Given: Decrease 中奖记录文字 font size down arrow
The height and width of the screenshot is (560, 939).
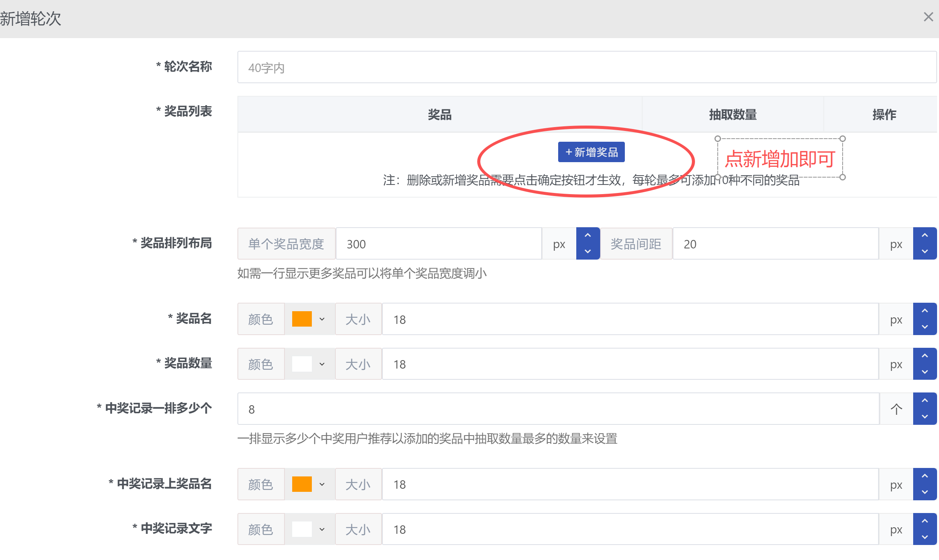Looking at the screenshot, I should click(925, 537).
